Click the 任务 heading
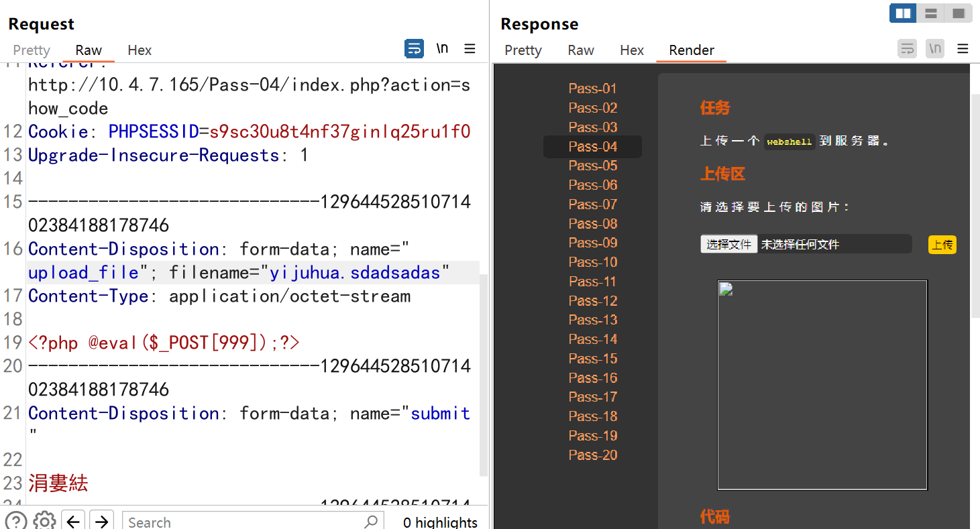Screen dimensions: 980x529 click(x=715, y=108)
